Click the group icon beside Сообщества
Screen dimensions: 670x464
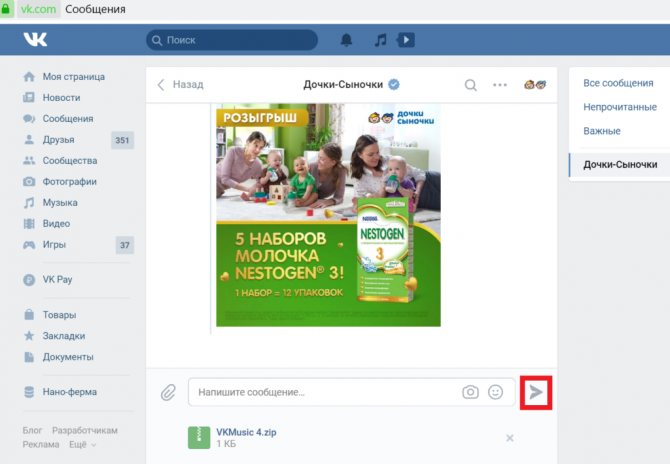(x=29, y=161)
